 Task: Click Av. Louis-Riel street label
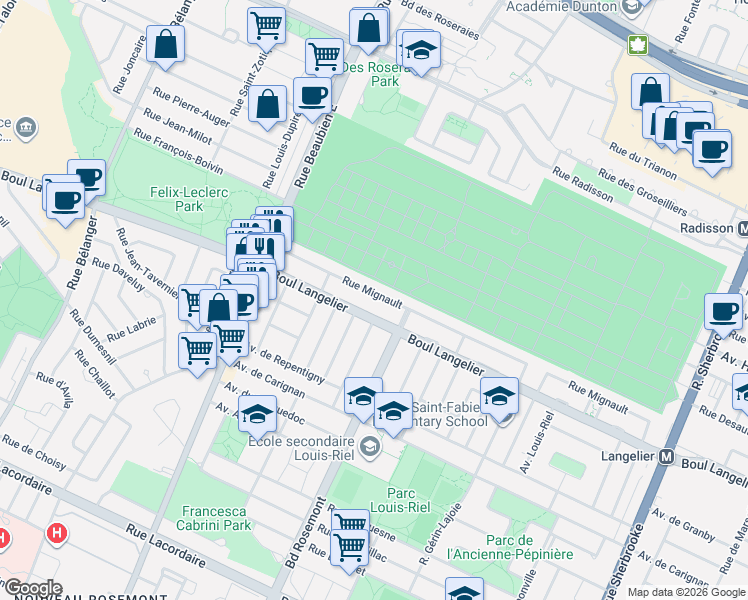tap(537, 443)
